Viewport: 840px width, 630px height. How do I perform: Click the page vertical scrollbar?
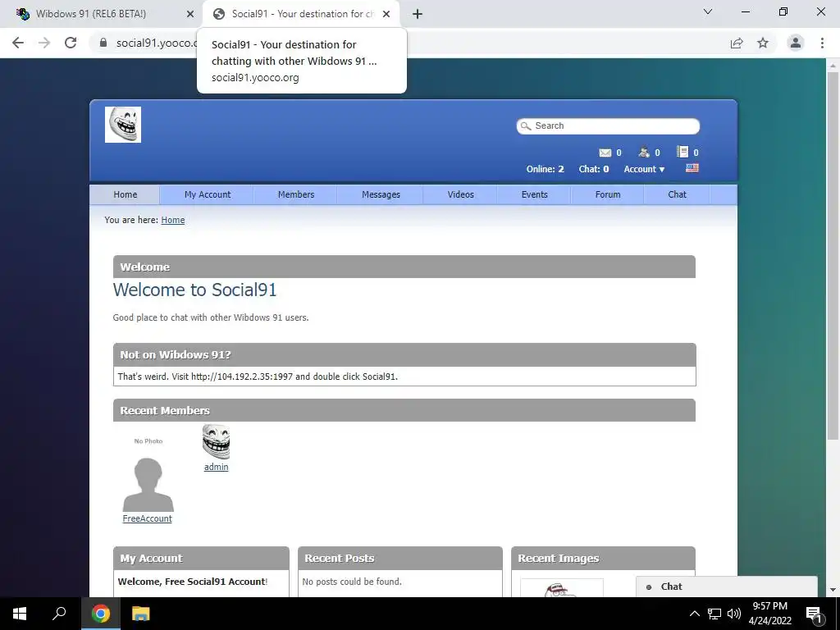tap(833, 256)
